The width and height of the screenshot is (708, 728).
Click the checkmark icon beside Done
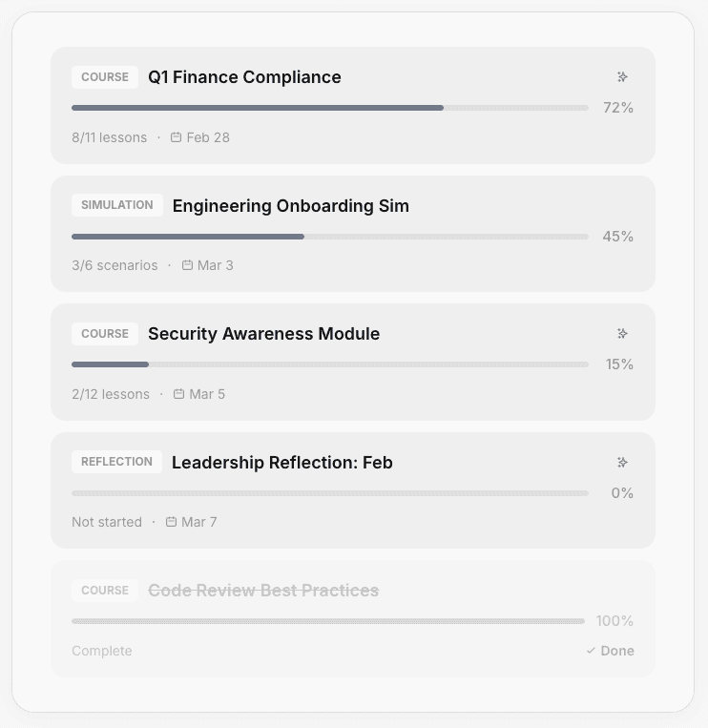coord(591,651)
